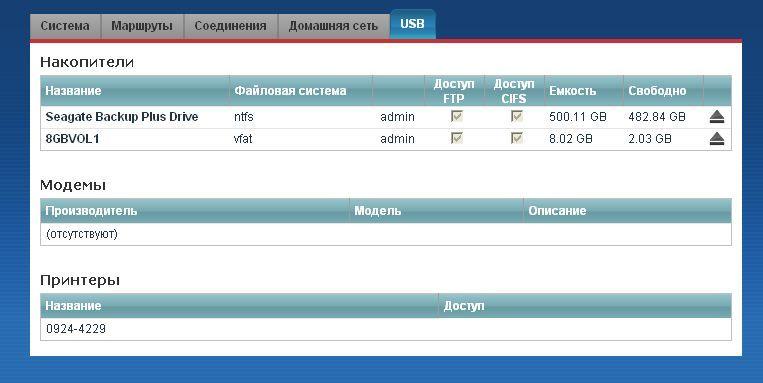Toggle CIFS access for Seagate Backup Plus Drive

pyautogui.click(x=516, y=116)
